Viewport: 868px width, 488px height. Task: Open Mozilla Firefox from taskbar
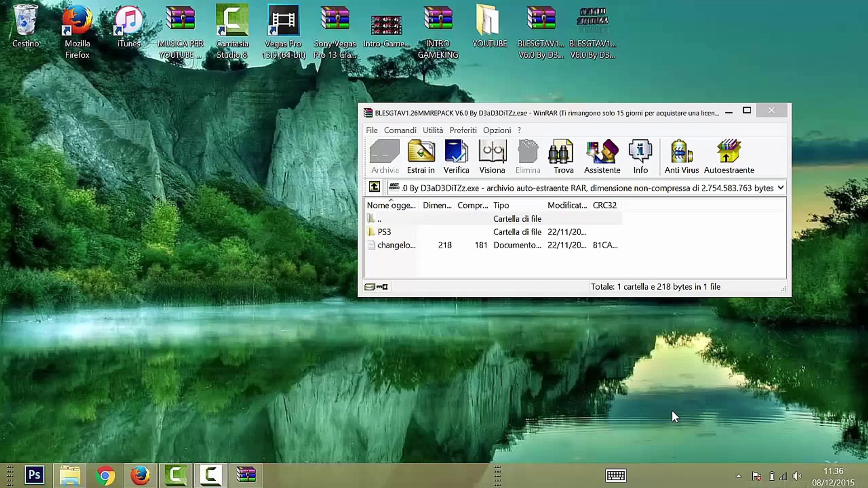[141, 475]
